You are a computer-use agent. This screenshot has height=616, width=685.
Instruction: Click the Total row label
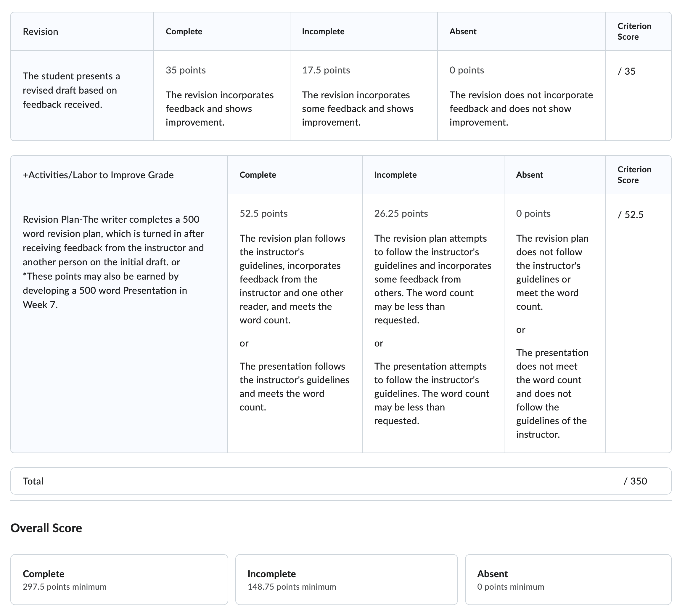coord(33,481)
